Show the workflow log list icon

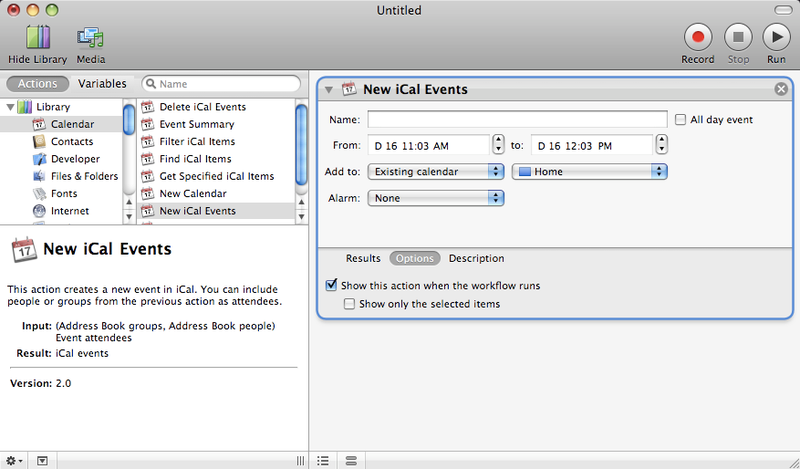pyautogui.click(x=323, y=461)
